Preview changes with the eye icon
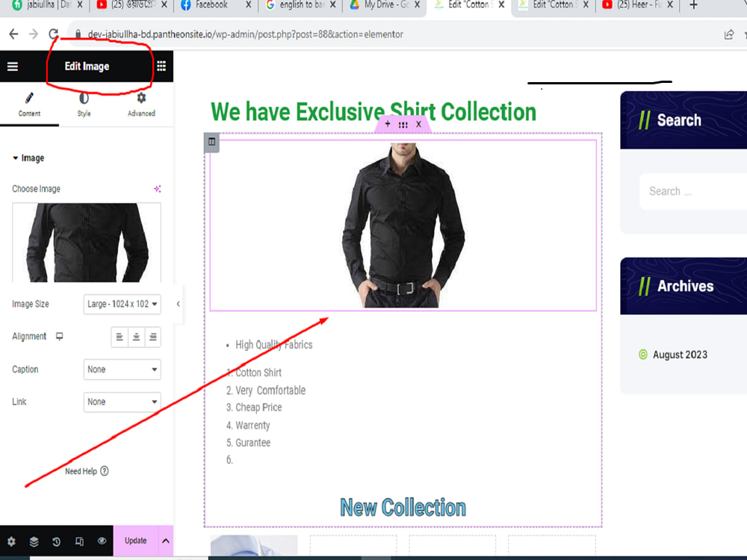This screenshot has height=560, width=747. [102, 541]
